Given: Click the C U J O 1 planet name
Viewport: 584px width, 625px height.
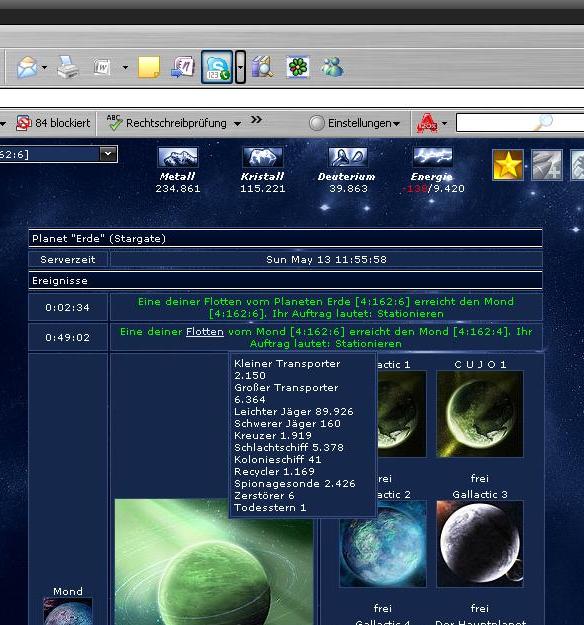Looking at the screenshot, I should (480, 364).
